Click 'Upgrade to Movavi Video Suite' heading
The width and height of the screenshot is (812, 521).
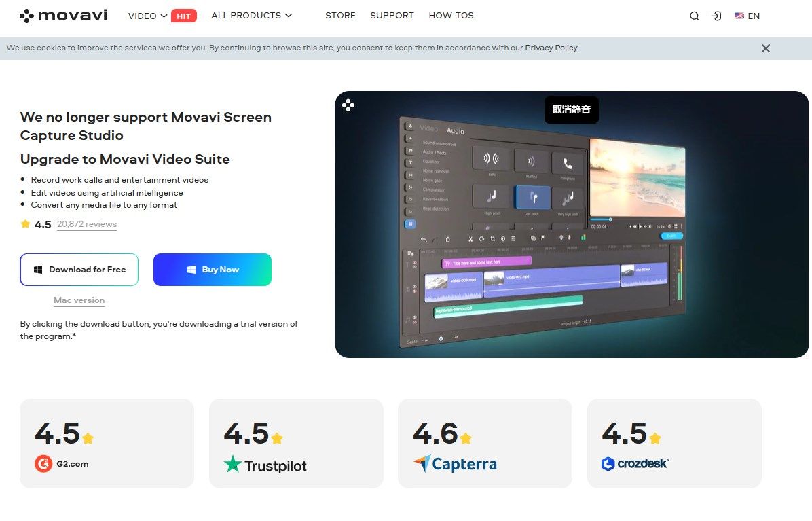click(x=125, y=159)
